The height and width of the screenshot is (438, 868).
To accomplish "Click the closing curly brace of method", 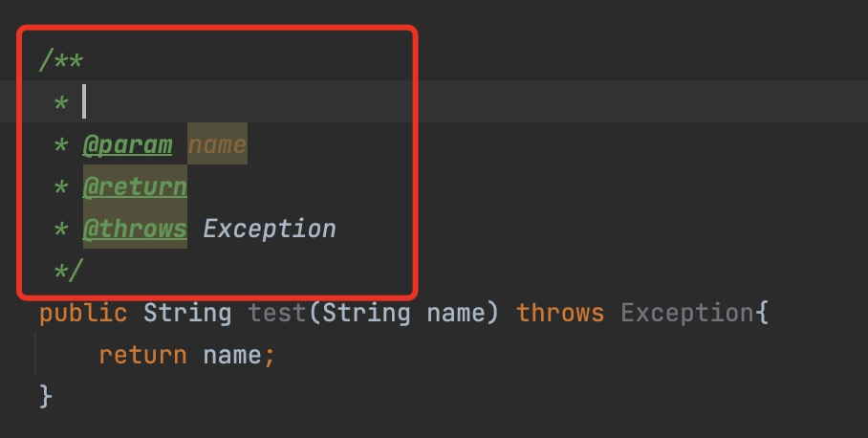I will 46,397.
